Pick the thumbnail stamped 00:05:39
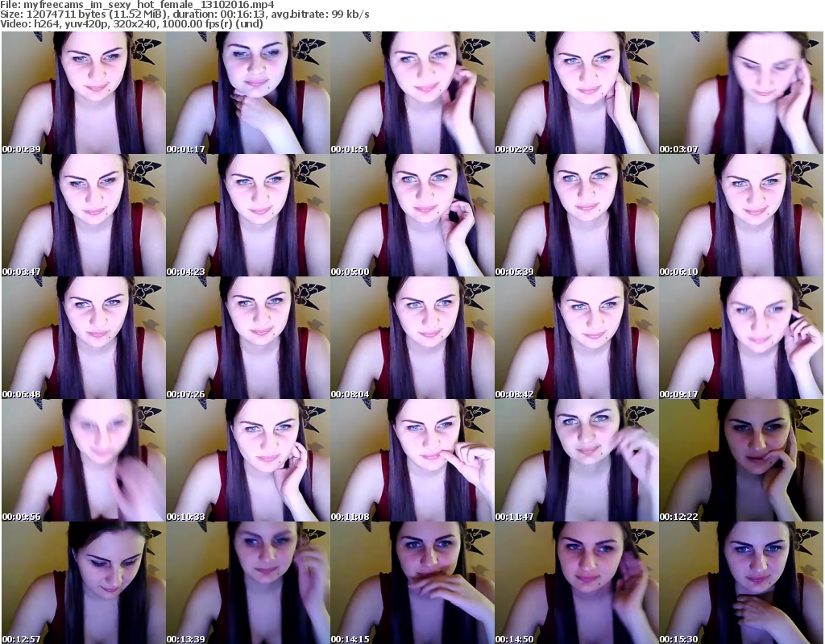 pyautogui.click(x=577, y=215)
